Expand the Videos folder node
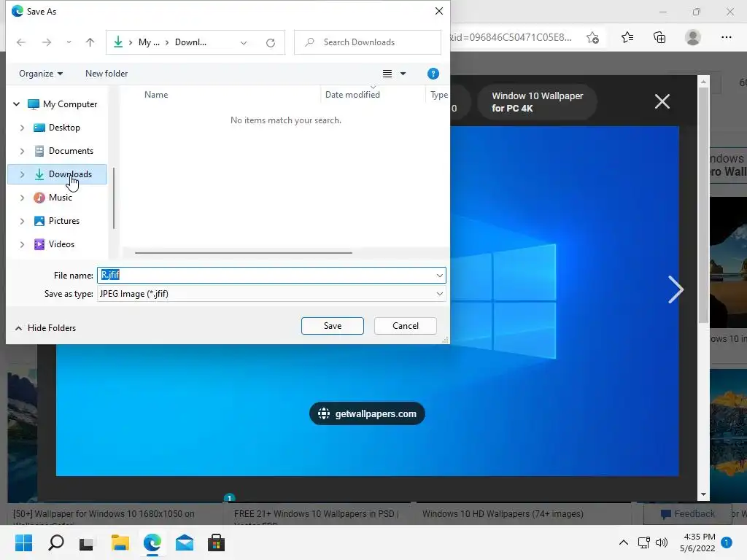Image resolution: width=747 pixels, height=560 pixels. 22,244
